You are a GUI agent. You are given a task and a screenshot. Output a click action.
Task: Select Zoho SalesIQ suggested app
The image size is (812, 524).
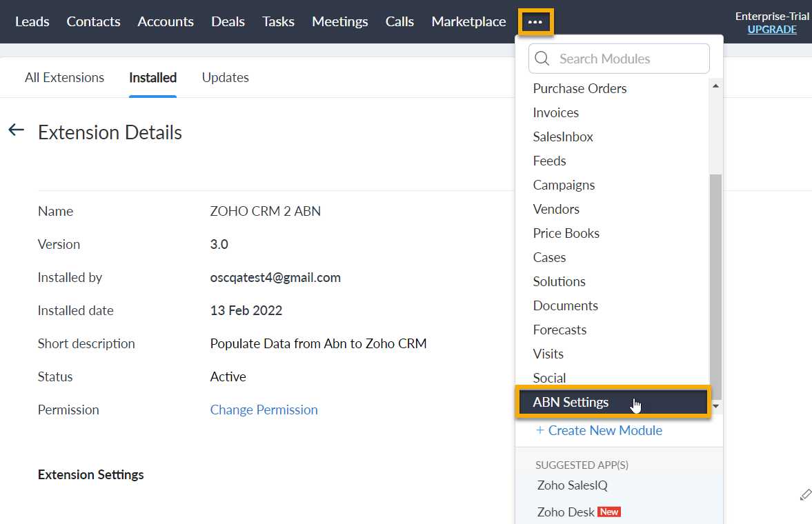pos(572,485)
